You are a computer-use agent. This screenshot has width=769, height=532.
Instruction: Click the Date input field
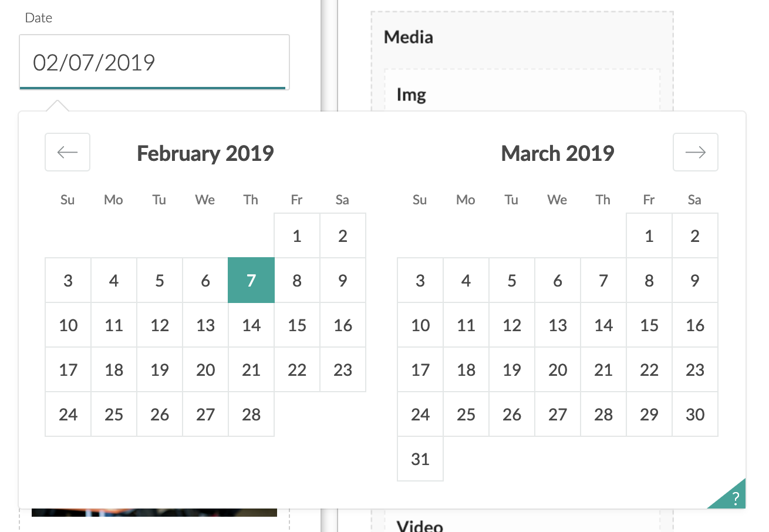tap(154, 62)
